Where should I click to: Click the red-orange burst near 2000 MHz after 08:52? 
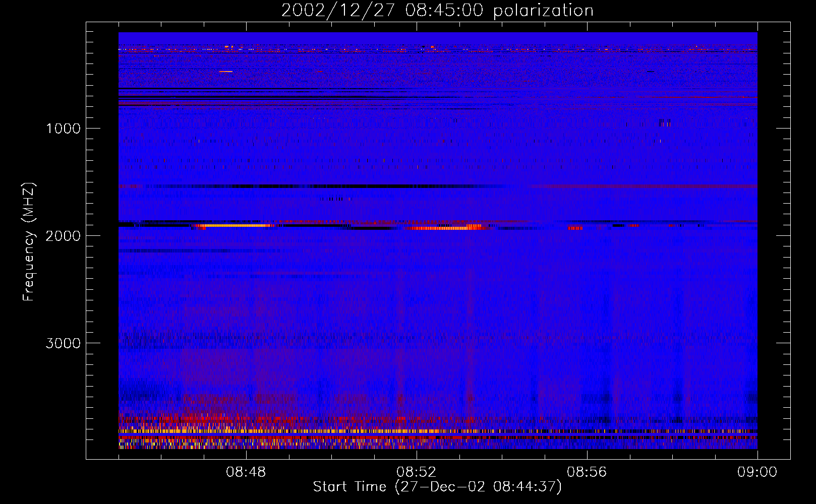[446, 228]
